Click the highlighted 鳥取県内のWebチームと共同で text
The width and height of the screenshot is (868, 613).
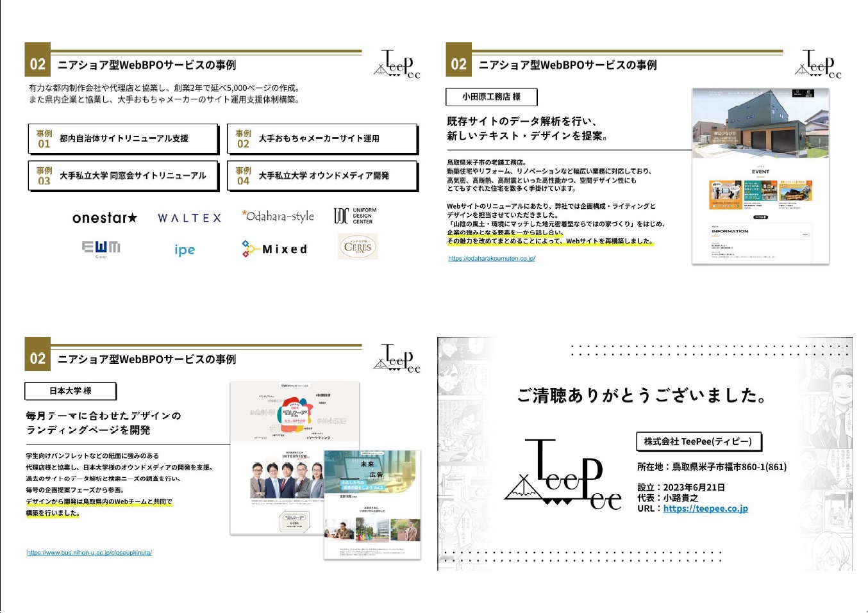(128, 502)
